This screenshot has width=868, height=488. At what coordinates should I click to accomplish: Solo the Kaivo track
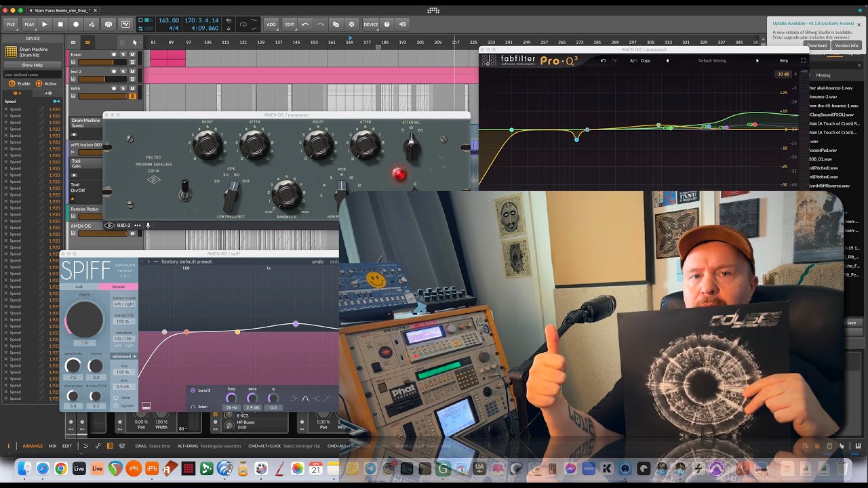tap(123, 54)
